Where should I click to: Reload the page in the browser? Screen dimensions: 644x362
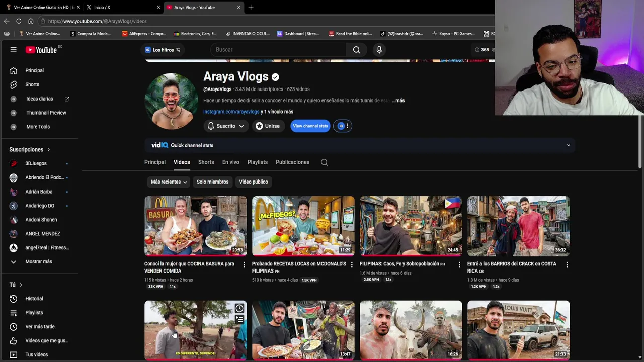(19, 21)
